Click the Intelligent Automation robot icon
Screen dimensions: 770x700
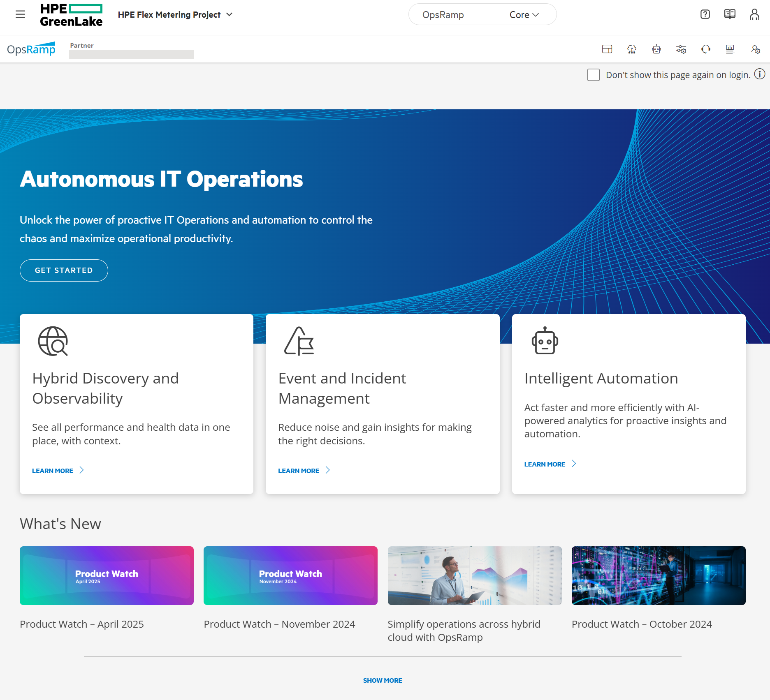[545, 341]
